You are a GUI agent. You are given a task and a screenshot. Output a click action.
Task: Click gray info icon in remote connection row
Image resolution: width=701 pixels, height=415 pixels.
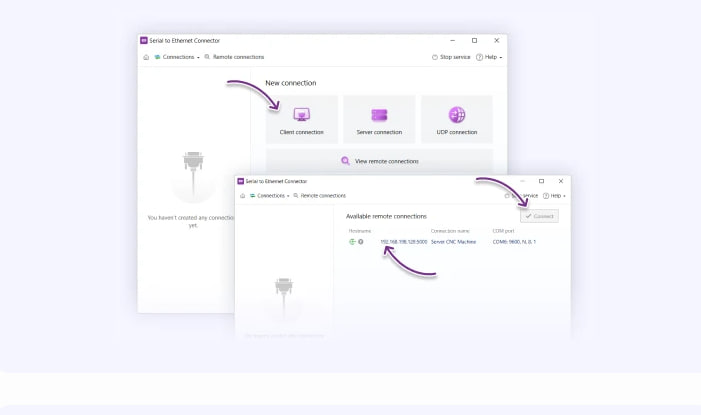tap(361, 242)
